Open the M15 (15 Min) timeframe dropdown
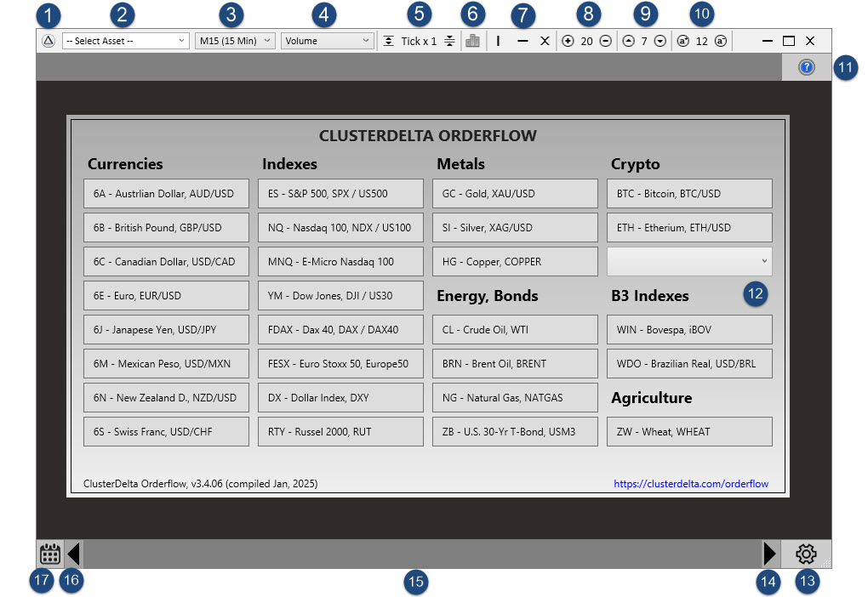Image resolution: width=868 pixels, height=597 pixels. [235, 41]
